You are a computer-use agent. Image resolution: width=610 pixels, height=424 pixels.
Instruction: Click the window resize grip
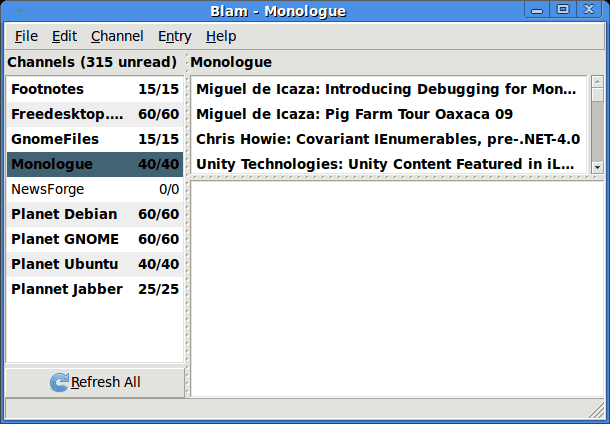(597, 411)
